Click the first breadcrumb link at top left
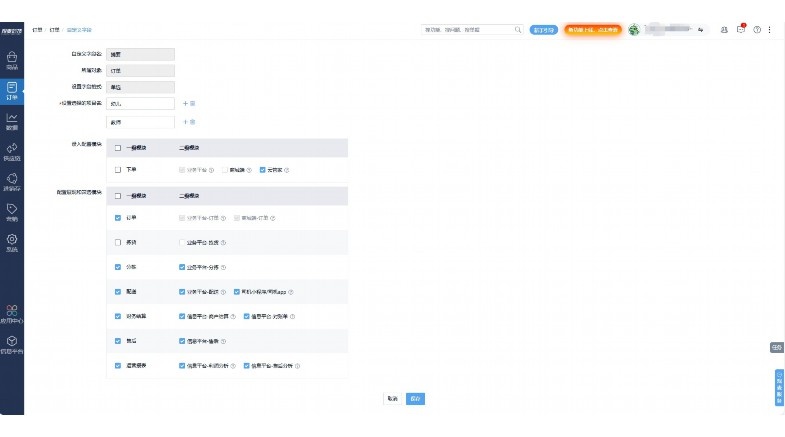 (37, 30)
